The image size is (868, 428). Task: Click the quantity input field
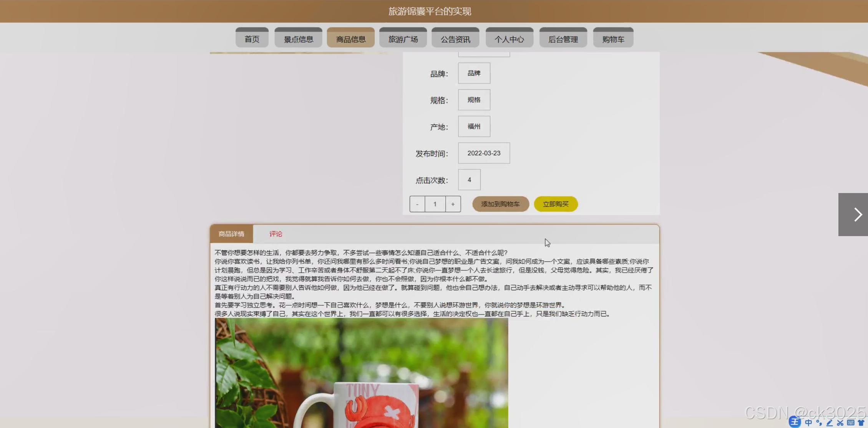(x=435, y=204)
